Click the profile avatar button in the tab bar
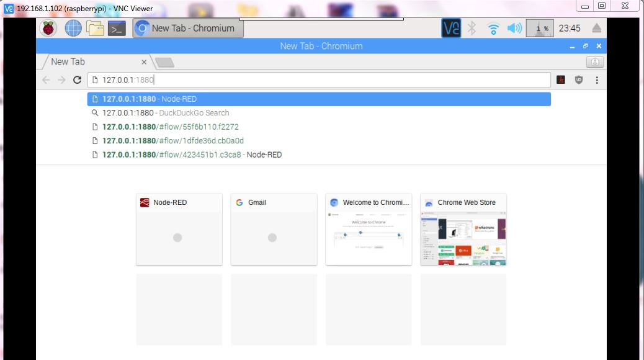Image resolution: width=644 pixels, height=360 pixels. click(x=595, y=62)
